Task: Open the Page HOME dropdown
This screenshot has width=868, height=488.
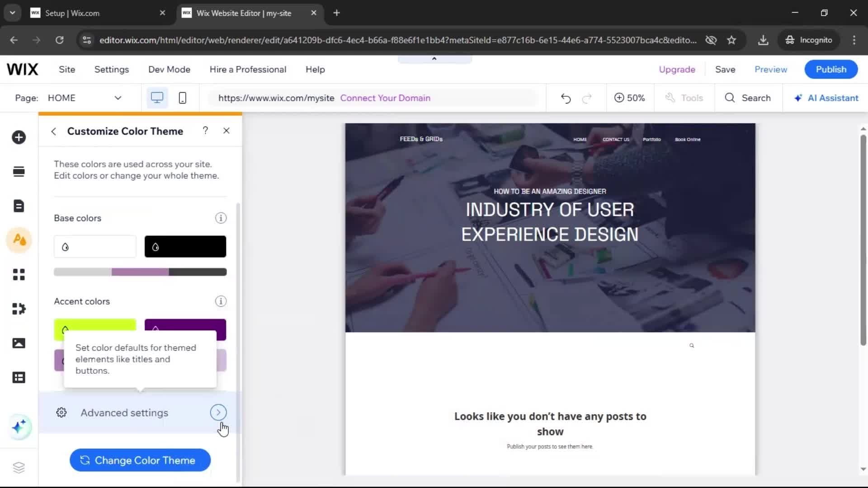Action: coord(85,98)
